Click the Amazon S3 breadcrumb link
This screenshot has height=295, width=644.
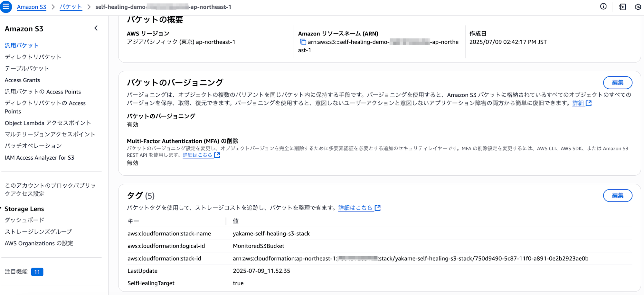32,7
